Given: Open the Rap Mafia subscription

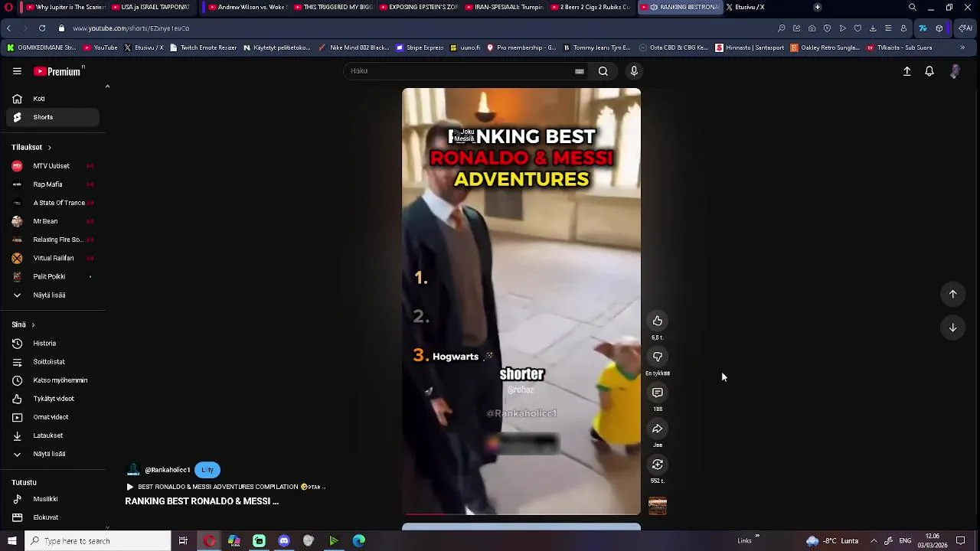Looking at the screenshot, I should click(53, 184).
